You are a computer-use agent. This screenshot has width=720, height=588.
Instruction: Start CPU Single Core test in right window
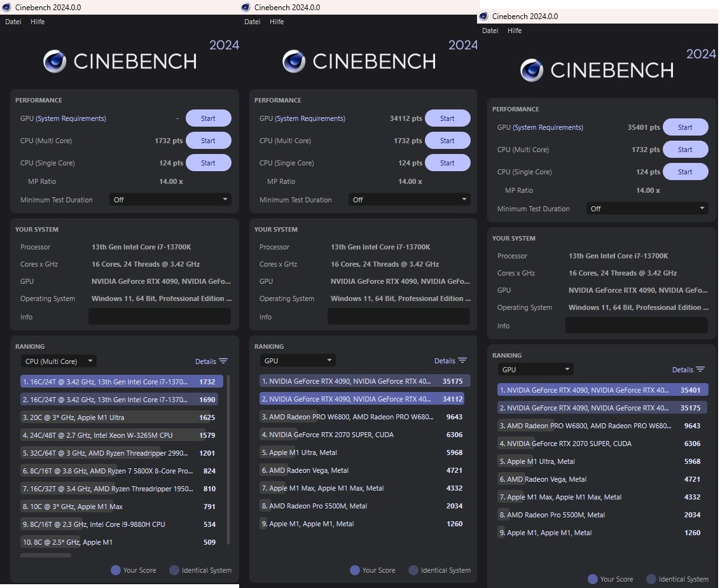[686, 172]
